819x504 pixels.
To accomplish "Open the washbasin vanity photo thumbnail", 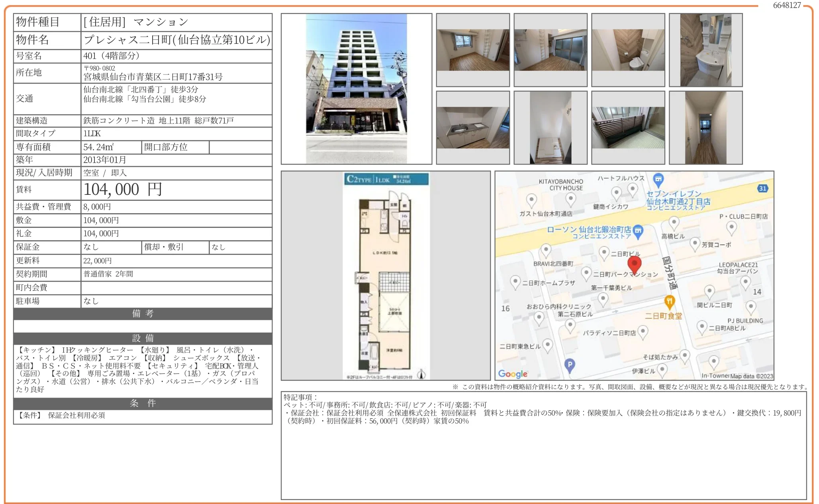I will pos(706,50).
